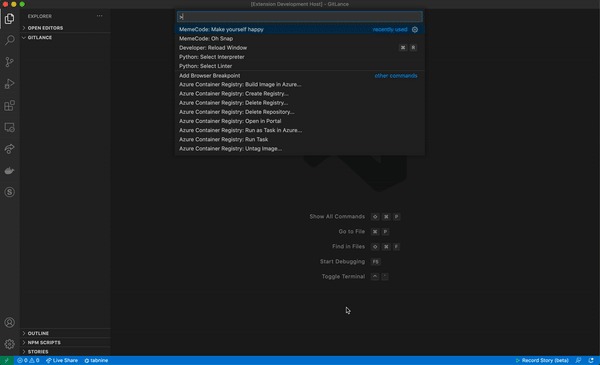
Task: Select Add Browser Breakpoint command
Action: [x=300, y=76]
